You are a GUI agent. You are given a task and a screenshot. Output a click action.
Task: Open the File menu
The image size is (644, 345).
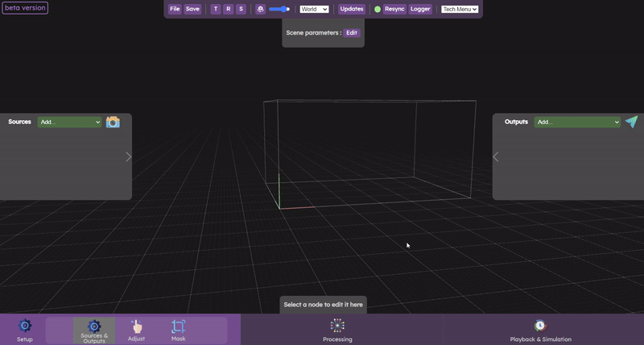pos(175,9)
